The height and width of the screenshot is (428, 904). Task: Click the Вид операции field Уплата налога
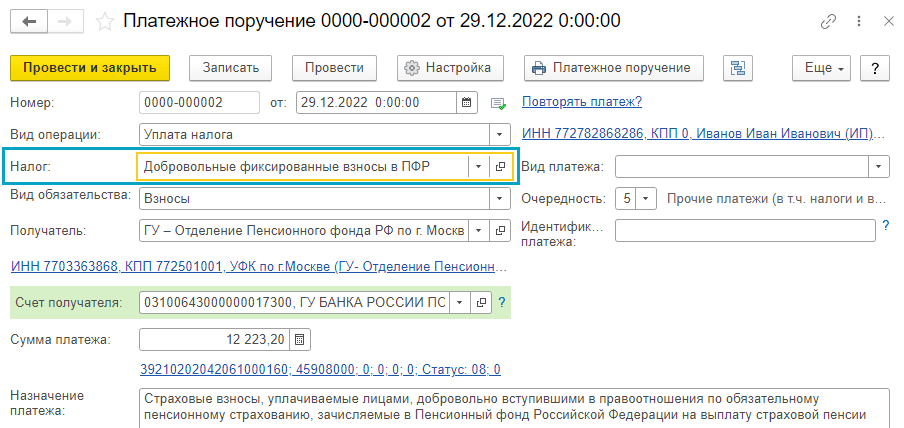click(x=314, y=134)
